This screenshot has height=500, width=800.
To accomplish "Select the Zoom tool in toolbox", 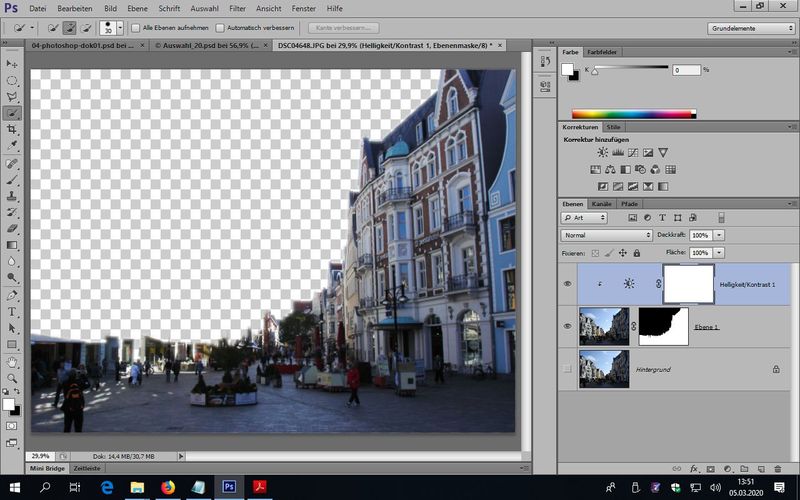I will click(13, 378).
